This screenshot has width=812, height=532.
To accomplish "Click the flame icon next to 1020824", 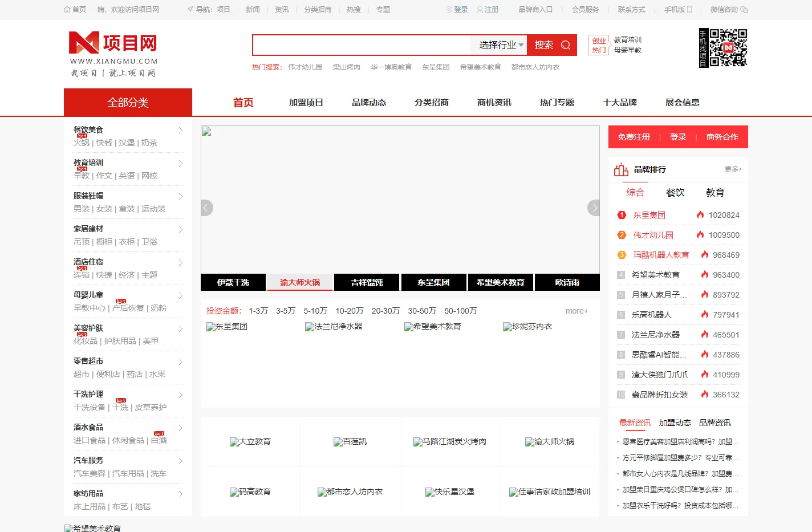I will (700, 215).
